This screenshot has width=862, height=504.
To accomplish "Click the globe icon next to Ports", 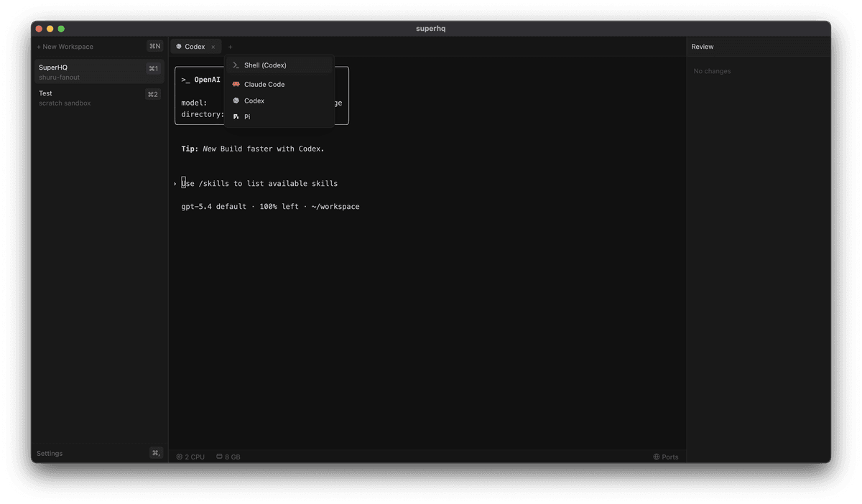I will click(x=657, y=457).
